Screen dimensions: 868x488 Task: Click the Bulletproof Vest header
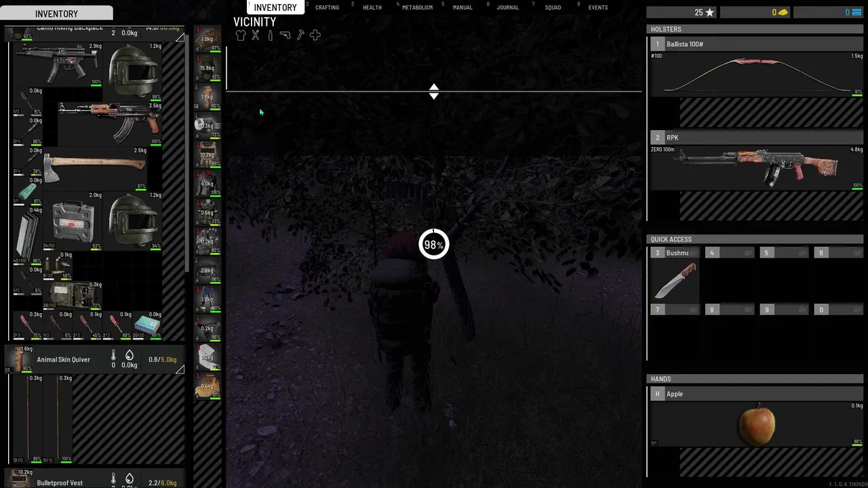pyautogui.click(x=95, y=479)
